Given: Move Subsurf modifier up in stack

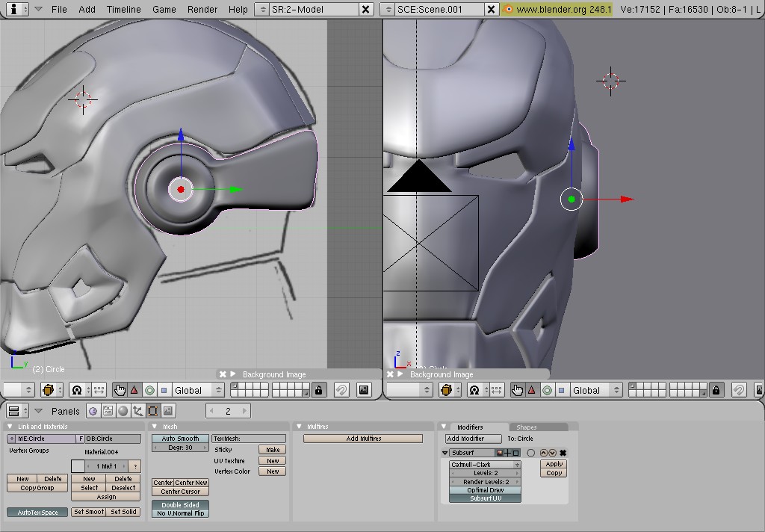Looking at the screenshot, I should click(544, 453).
